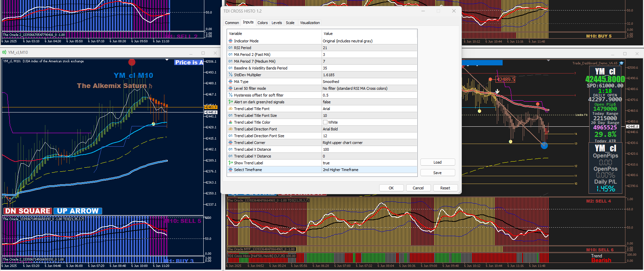The width and height of the screenshot is (644, 271).
Task: Select the RSI Period value field
Action: [369, 48]
